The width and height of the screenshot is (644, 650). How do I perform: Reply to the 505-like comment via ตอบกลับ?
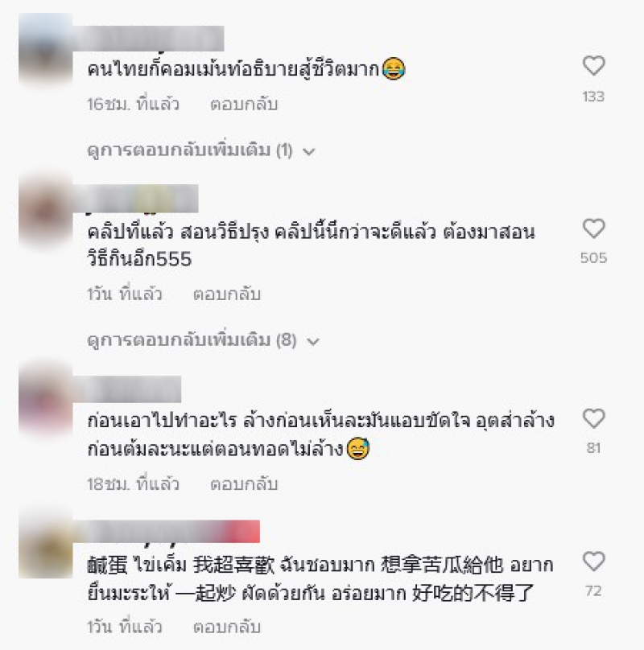click(227, 294)
